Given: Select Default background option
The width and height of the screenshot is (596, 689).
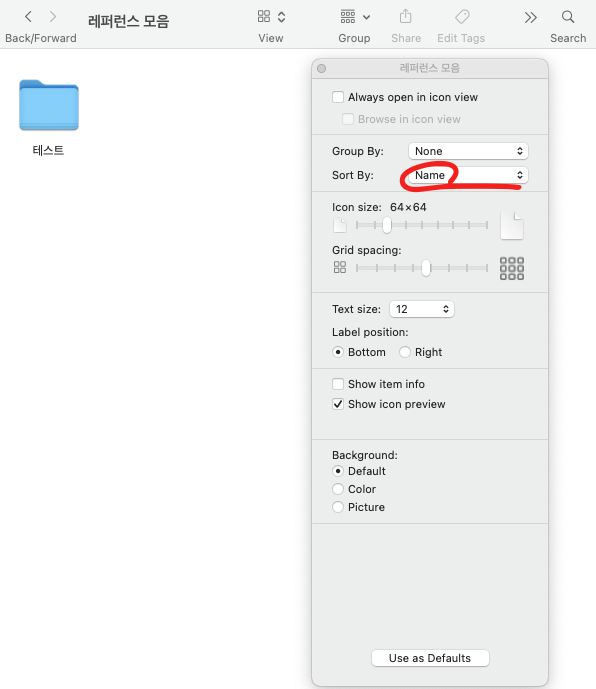Looking at the screenshot, I should click(x=338, y=471).
